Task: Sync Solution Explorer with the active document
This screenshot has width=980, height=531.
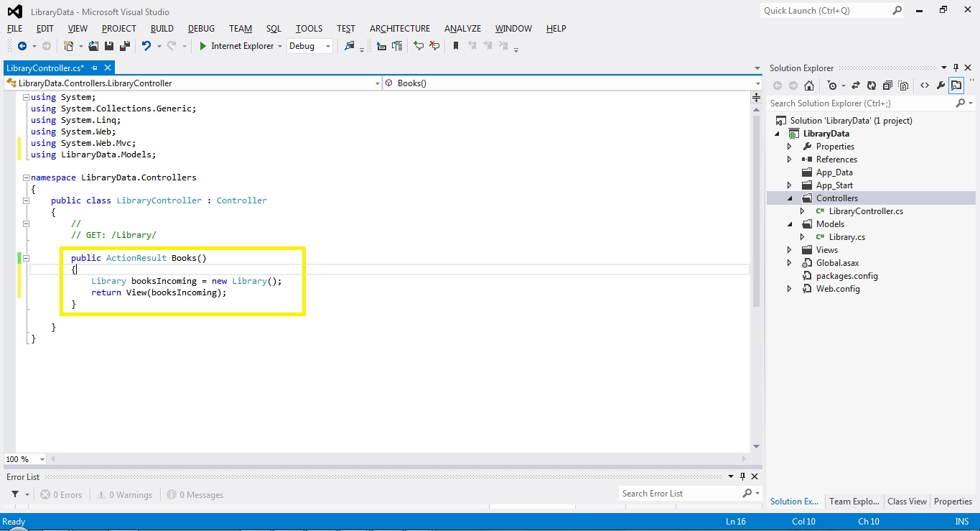Action: point(856,86)
